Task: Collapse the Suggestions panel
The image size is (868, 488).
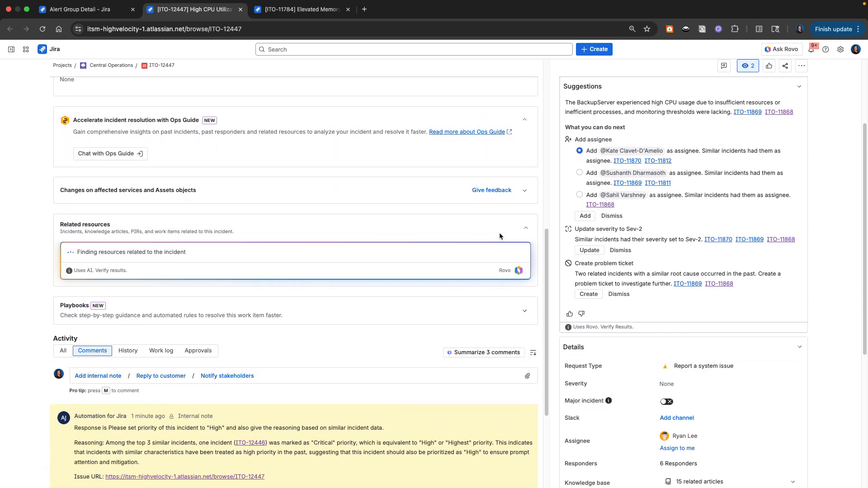Action: (799, 86)
